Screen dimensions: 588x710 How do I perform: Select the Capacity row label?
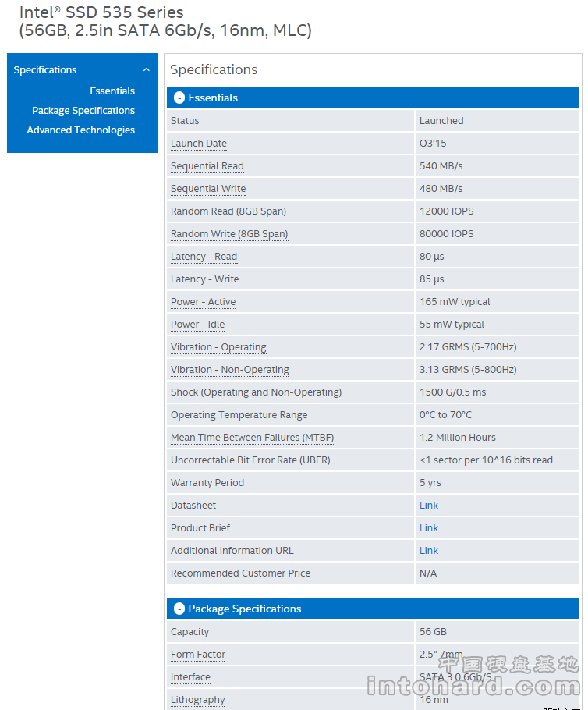[x=190, y=632]
